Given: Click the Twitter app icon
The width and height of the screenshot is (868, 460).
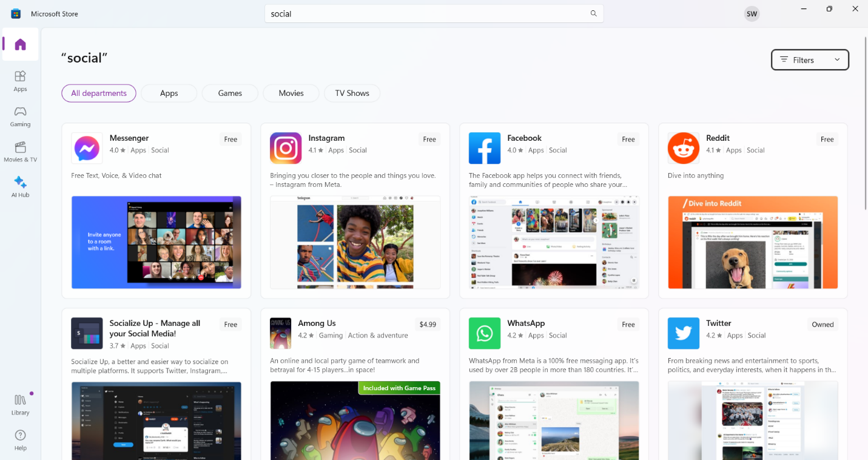Looking at the screenshot, I should pos(684,333).
